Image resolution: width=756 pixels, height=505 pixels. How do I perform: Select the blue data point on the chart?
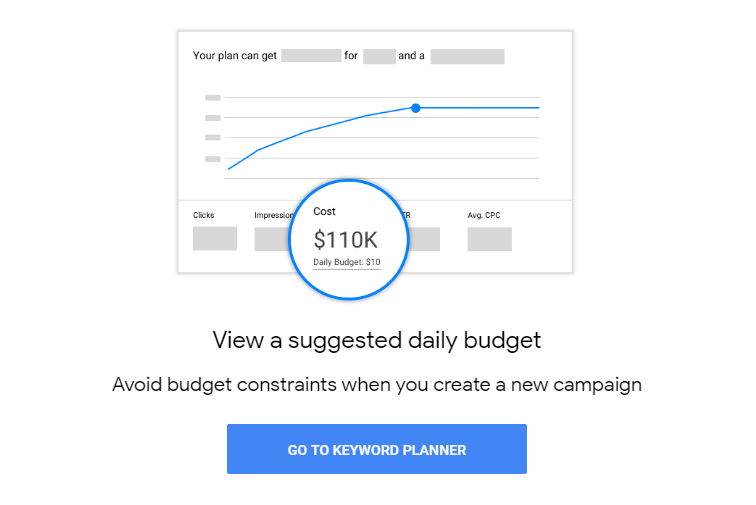[416, 108]
